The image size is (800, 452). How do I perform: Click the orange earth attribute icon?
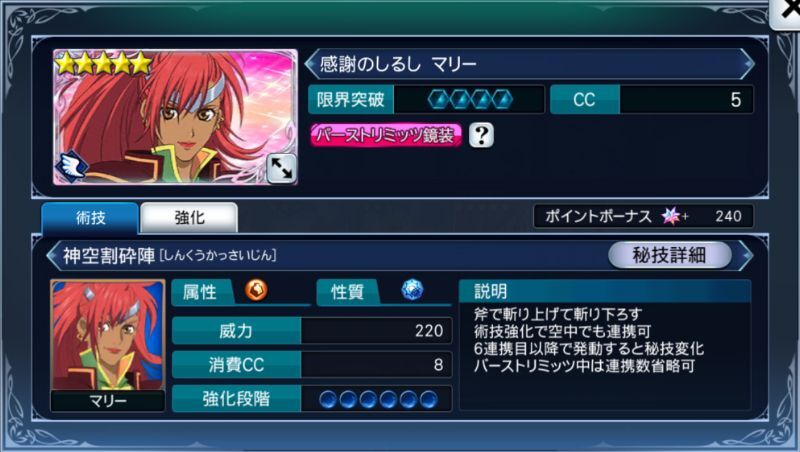(x=256, y=290)
